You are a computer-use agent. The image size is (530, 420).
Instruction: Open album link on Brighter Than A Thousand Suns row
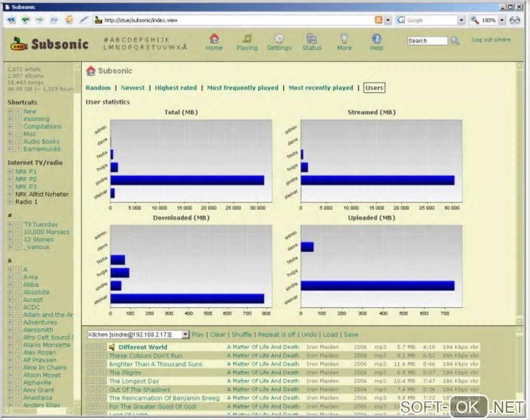[263, 364]
